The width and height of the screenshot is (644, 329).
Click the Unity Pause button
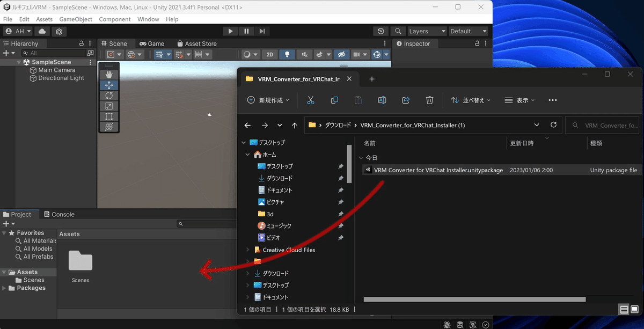click(246, 31)
